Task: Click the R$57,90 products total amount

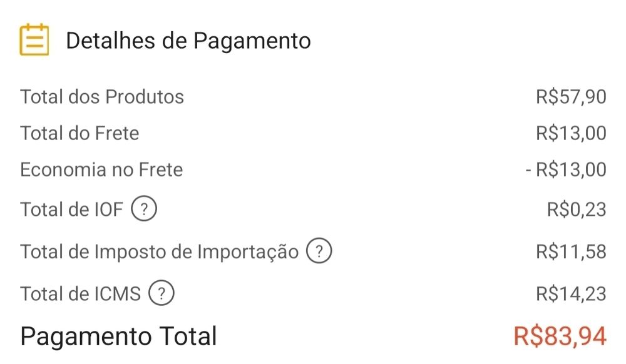Action: (571, 97)
